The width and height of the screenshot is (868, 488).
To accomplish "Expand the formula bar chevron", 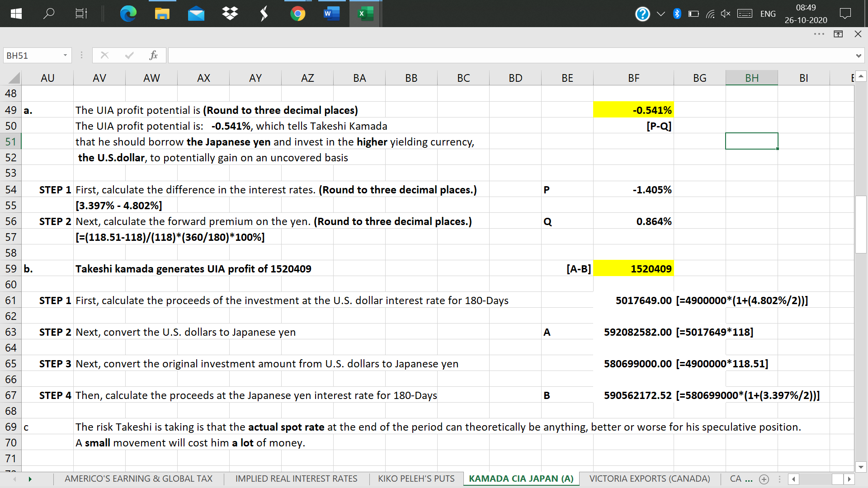I will pyautogui.click(x=858, y=56).
